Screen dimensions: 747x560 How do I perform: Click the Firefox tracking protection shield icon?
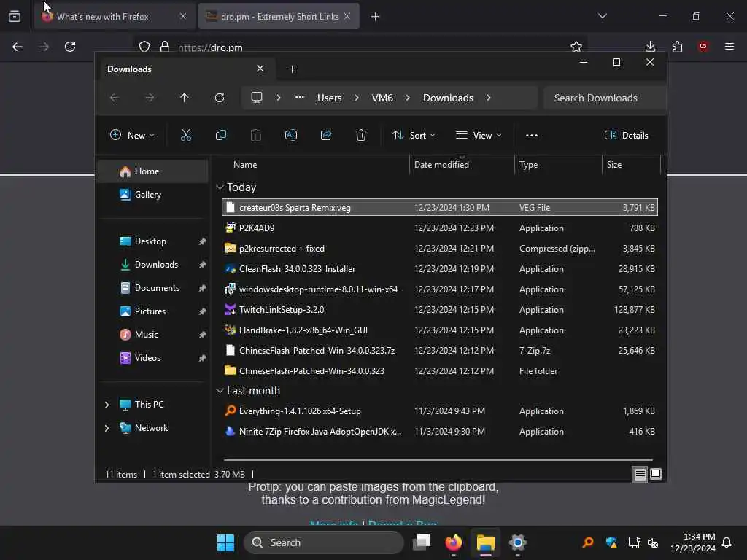(144, 47)
